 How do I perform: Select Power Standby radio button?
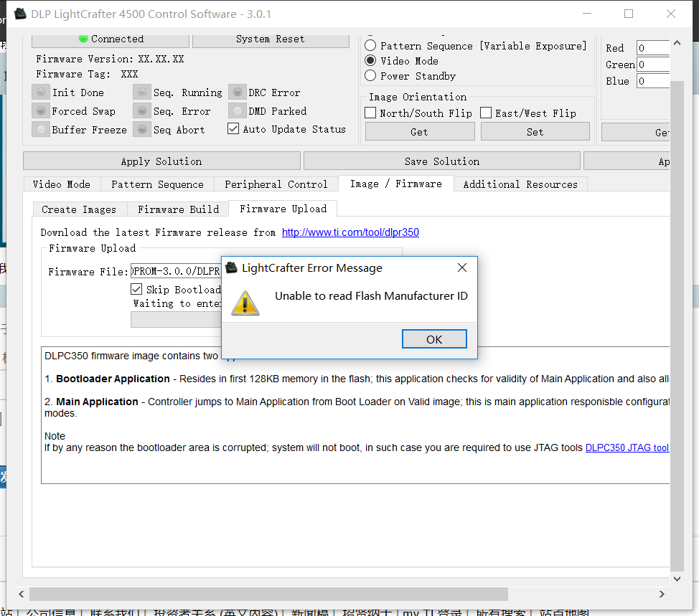[x=370, y=76]
